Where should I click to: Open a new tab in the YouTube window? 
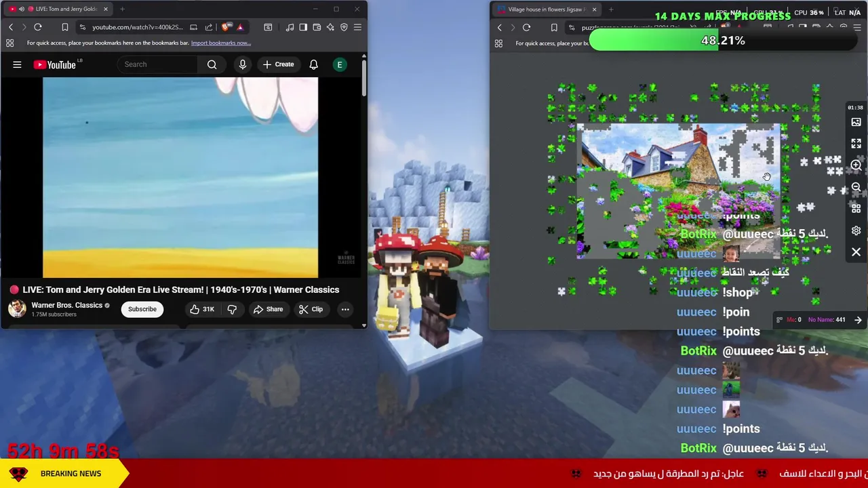[122, 9]
